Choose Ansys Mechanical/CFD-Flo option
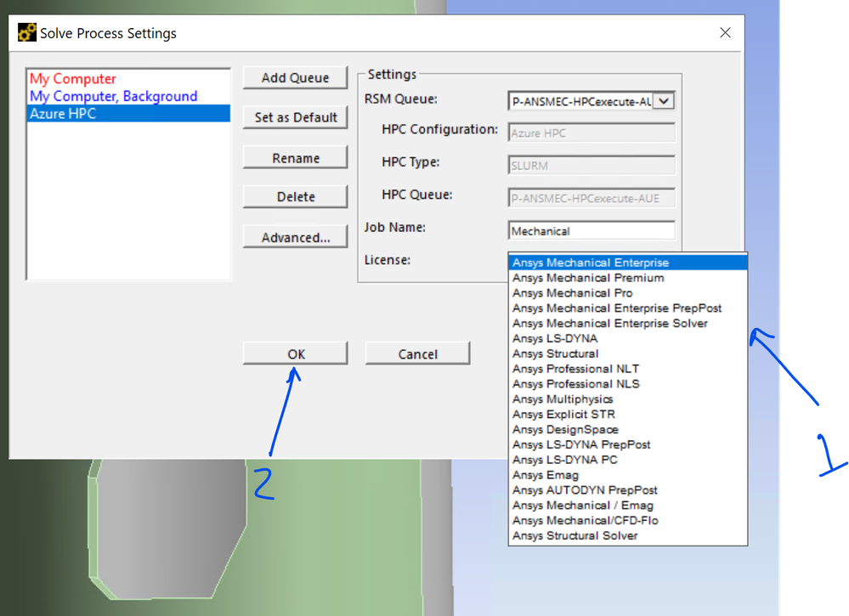Viewport: 849px width, 616px height. [627, 520]
